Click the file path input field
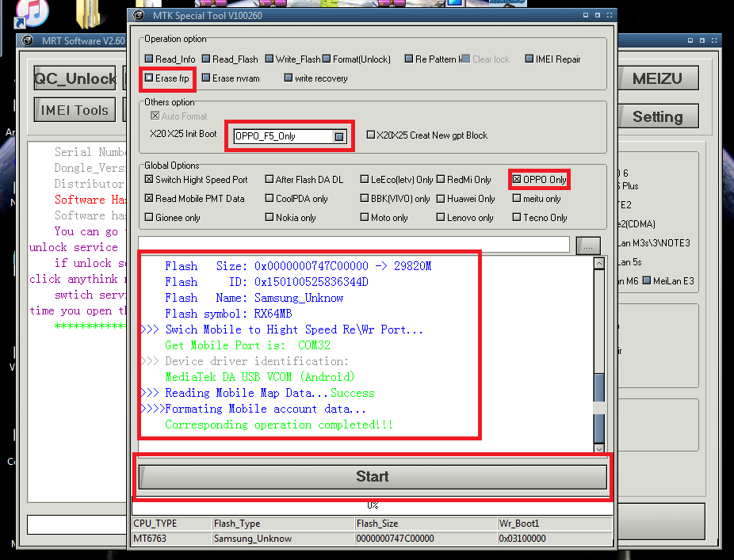This screenshot has width=734, height=560. click(354, 244)
